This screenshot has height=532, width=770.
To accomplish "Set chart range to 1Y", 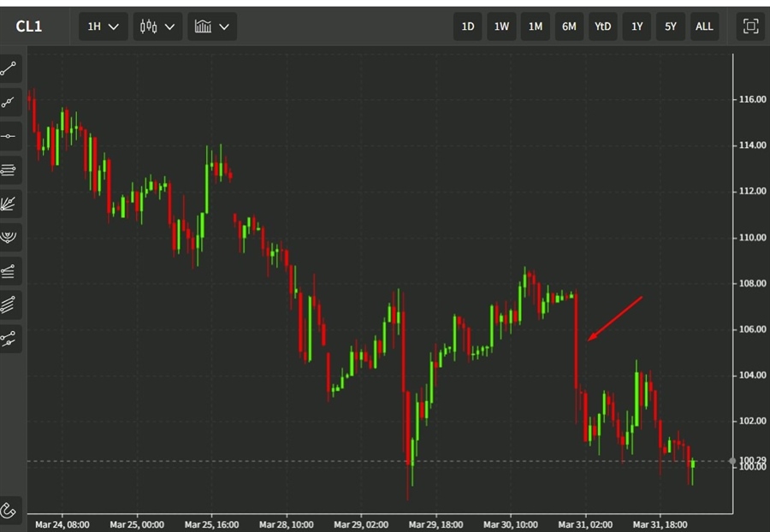I will (637, 27).
